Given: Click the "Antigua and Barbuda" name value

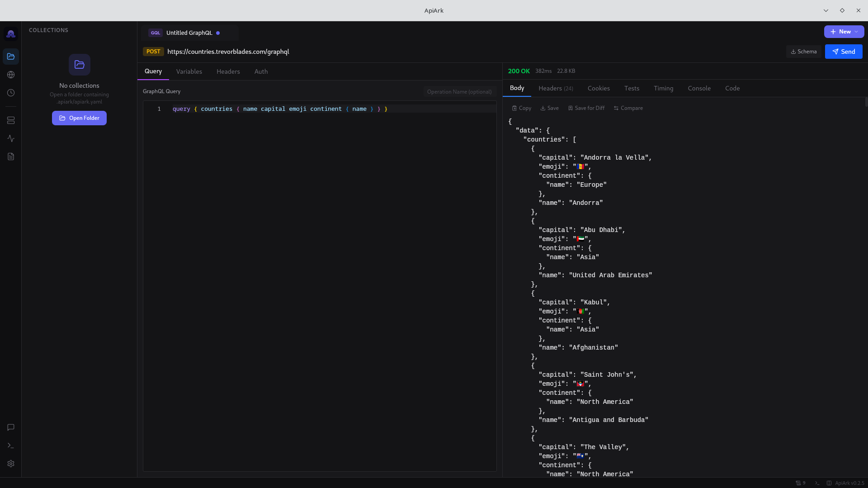Looking at the screenshot, I should coord(609,420).
